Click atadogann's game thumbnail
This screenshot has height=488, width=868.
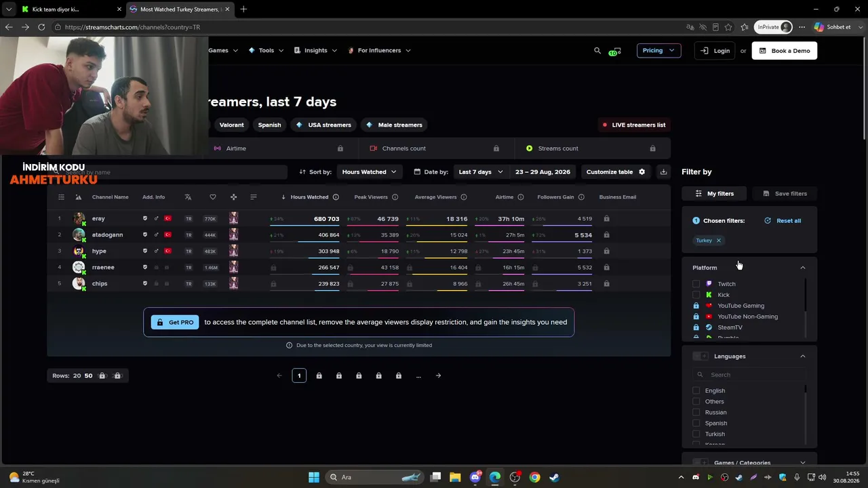[233, 235]
